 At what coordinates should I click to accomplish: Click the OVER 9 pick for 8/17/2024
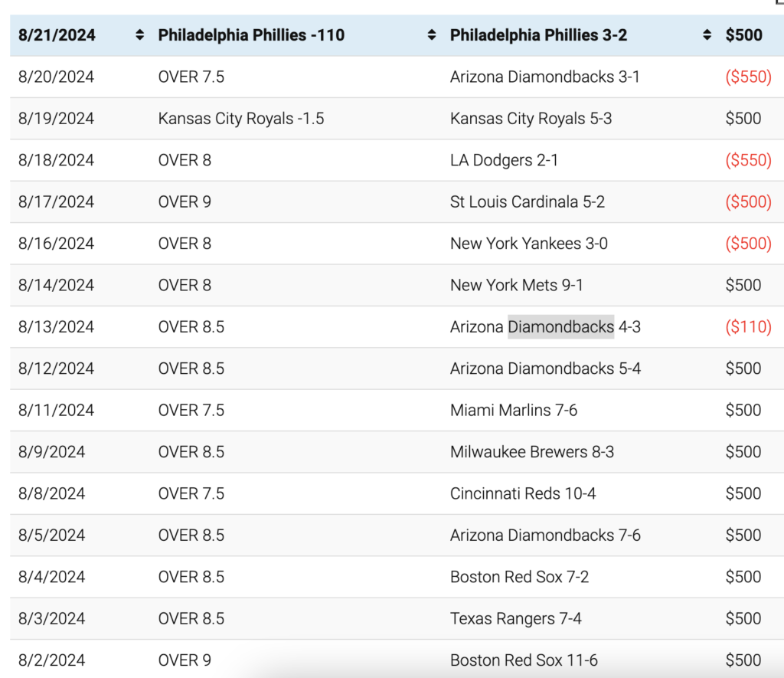point(185,202)
